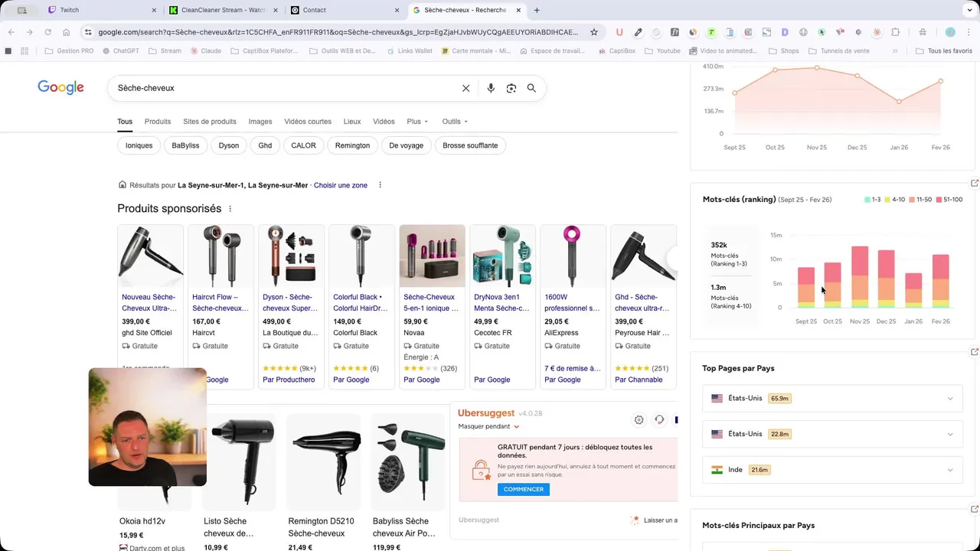Image resolution: width=980 pixels, height=551 pixels.
Task: Open Mots-clés Principaux par Pays external link icon
Action: pos(975,509)
